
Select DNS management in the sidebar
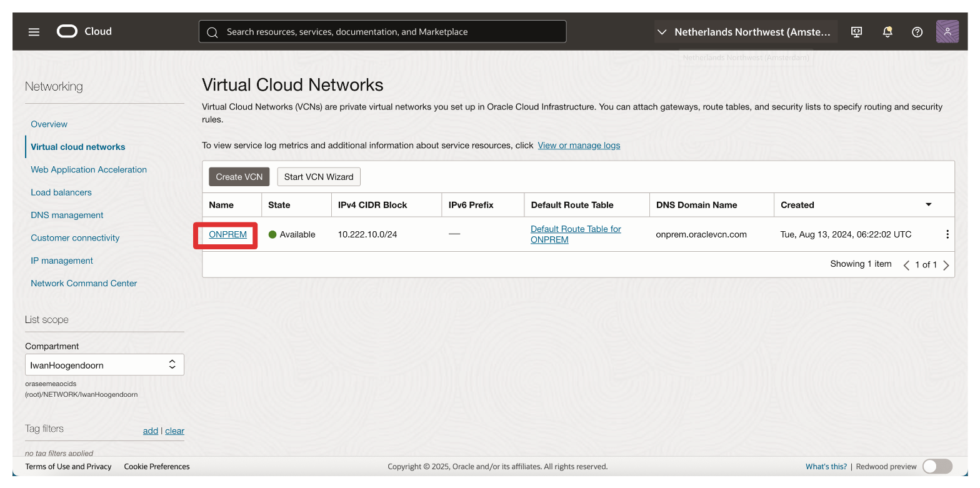coord(67,215)
